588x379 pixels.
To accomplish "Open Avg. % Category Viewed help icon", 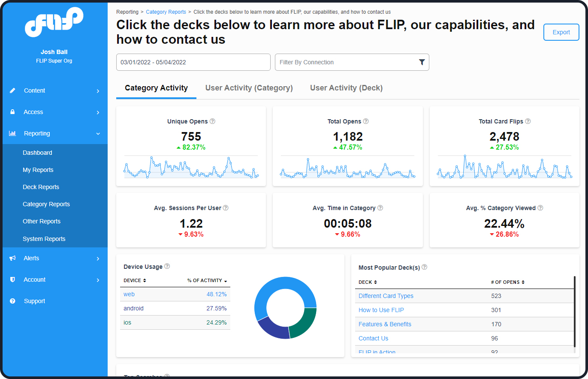I will pos(540,208).
